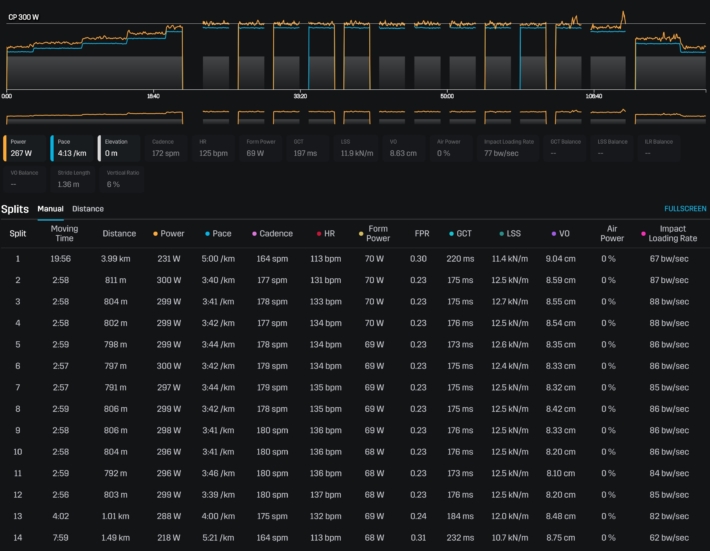Image resolution: width=710 pixels, height=551 pixels.
Task: Open splits table in FULLSCREEN
Action: (685, 209)
